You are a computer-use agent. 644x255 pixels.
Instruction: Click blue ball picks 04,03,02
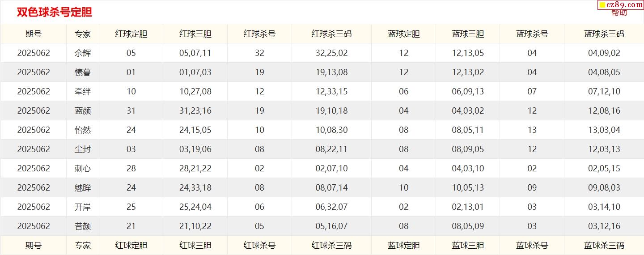468,111
